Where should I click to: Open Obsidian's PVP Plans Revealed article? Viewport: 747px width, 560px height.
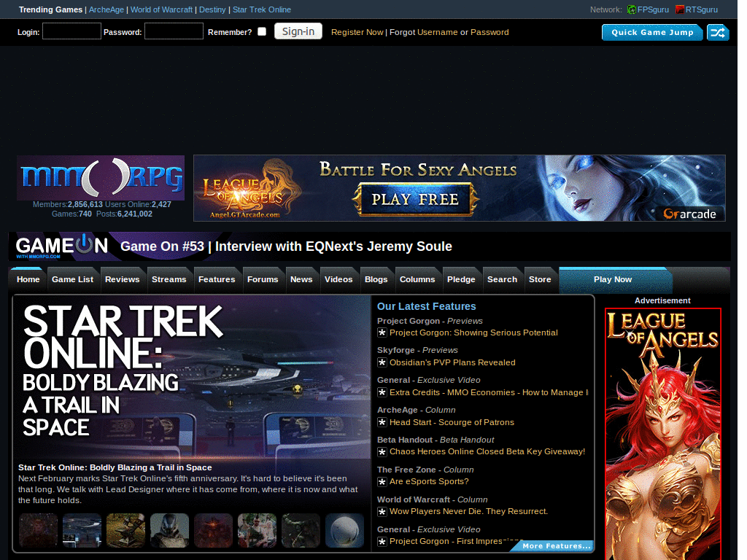[x=452, y=363]
